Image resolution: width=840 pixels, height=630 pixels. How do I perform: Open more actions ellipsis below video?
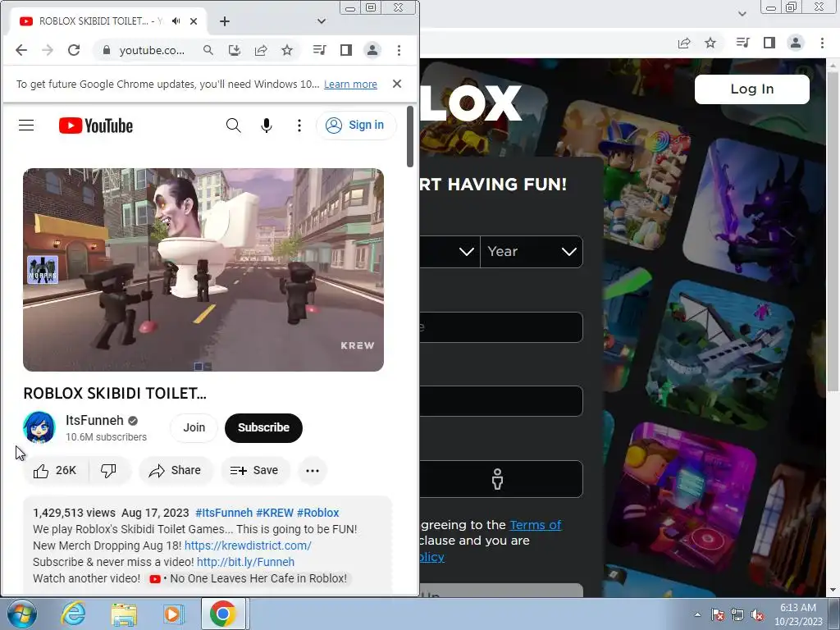313,470
